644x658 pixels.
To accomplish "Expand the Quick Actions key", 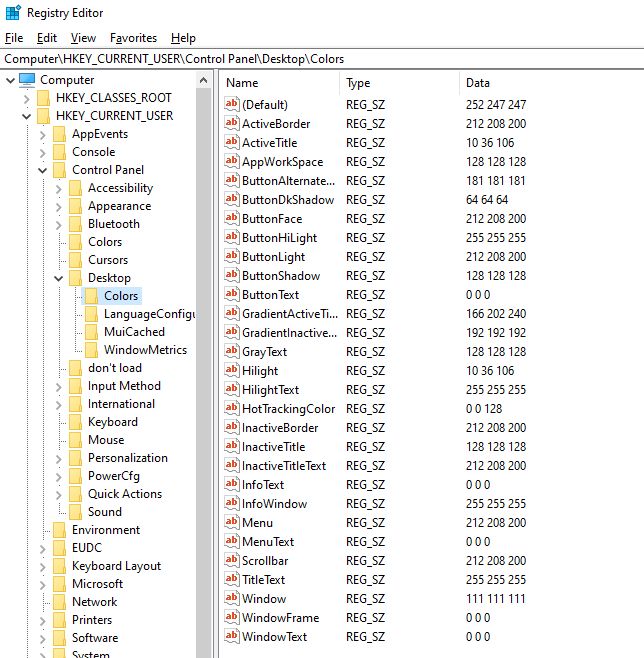I will 58,494.
